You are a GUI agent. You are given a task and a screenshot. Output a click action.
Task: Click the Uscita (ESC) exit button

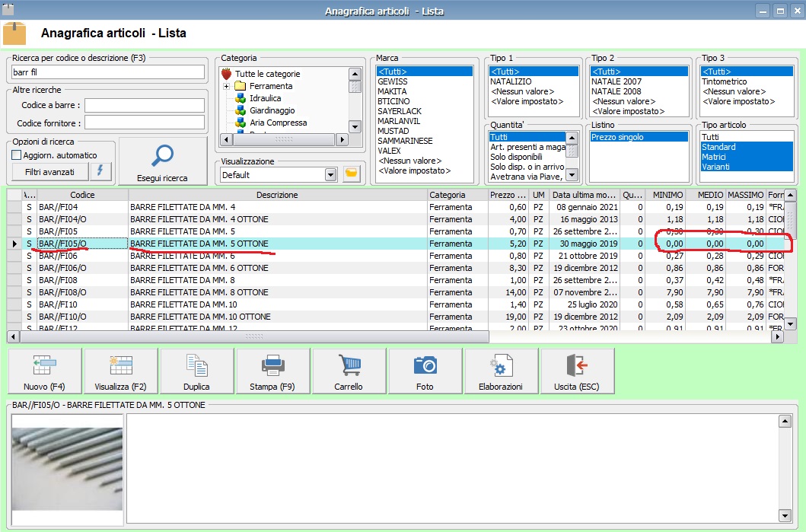[x=577, y=371]
